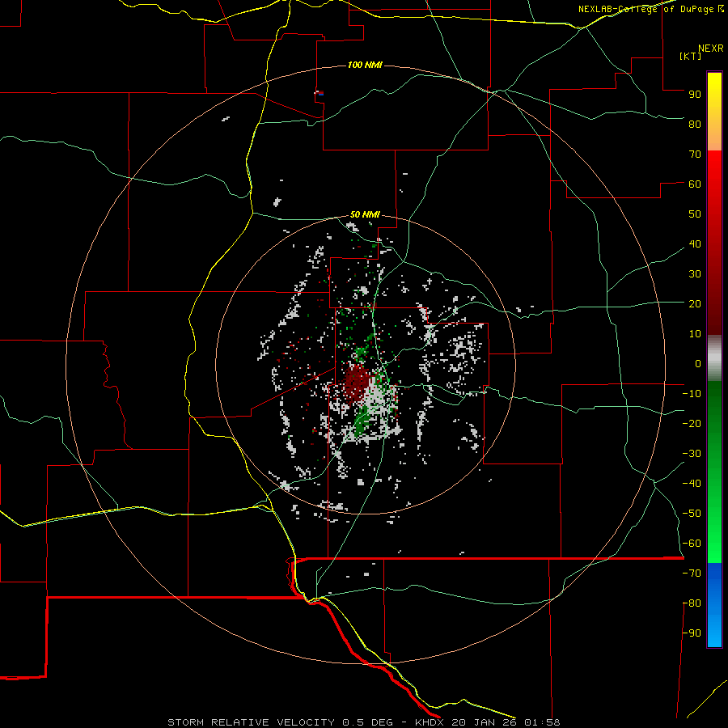
Task: Click the 90 value on the color scale
Action: (x=695, y=95)
